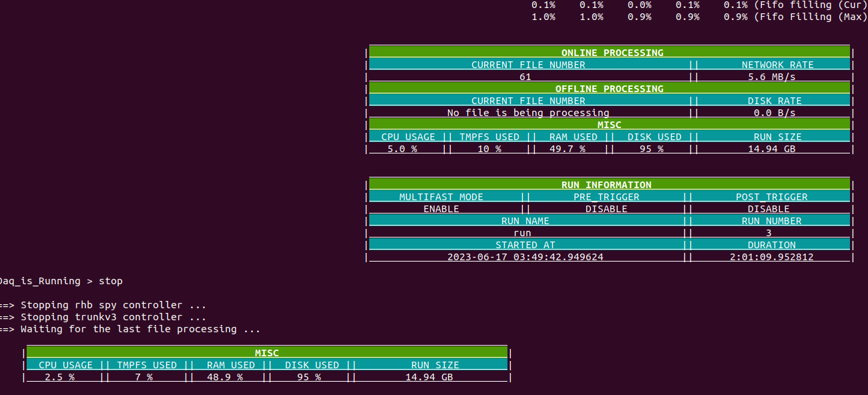Click the ONLINE PROCESSING header bar

(x=612, y=53)
